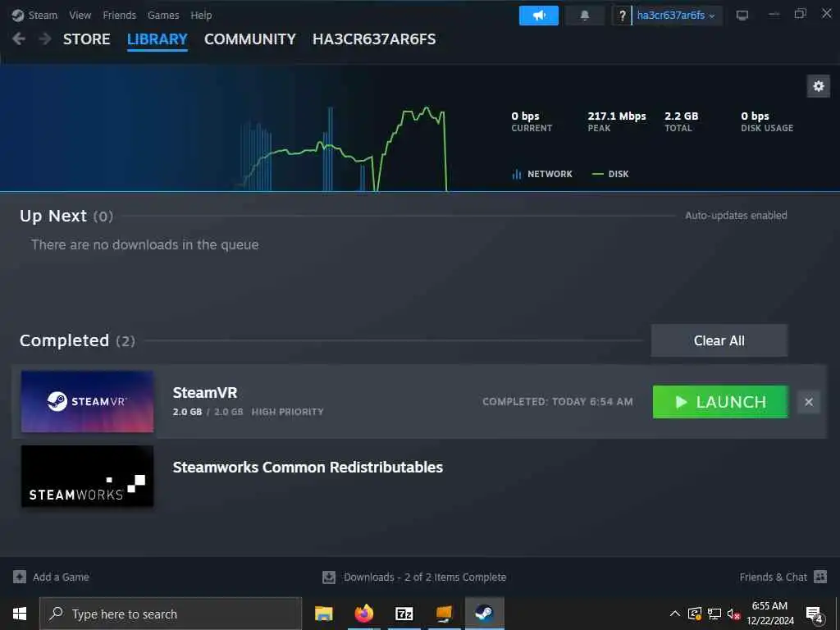Image resolution: width=840 pixels, height=630 pixels.
Task: Expand the ha3cr637ar6fs account dropdown
Action: pyautogui.click(x=676, y=16)
